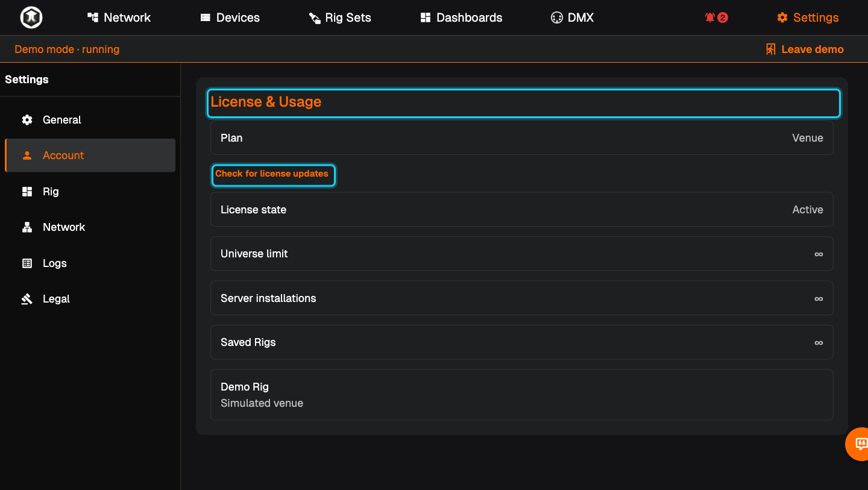The width and height of the screenshot is (868, 490).
Task: Select Logs in the settings sidebar
Action: point(90,263)
